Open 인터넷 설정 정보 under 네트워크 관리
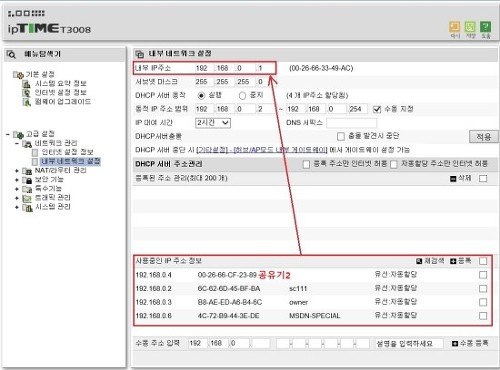The height and width of the screenshot is (370, 500). pos(67,152)
